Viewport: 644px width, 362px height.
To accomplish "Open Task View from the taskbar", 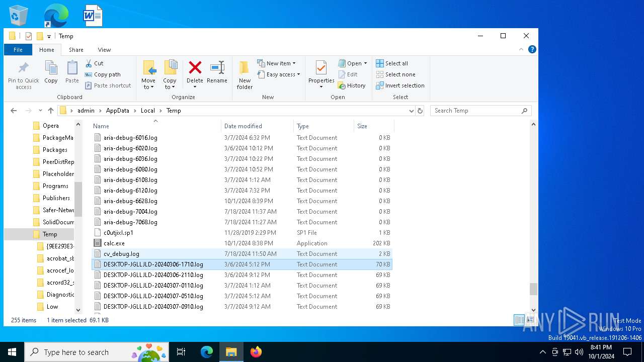I will point(181,352).
